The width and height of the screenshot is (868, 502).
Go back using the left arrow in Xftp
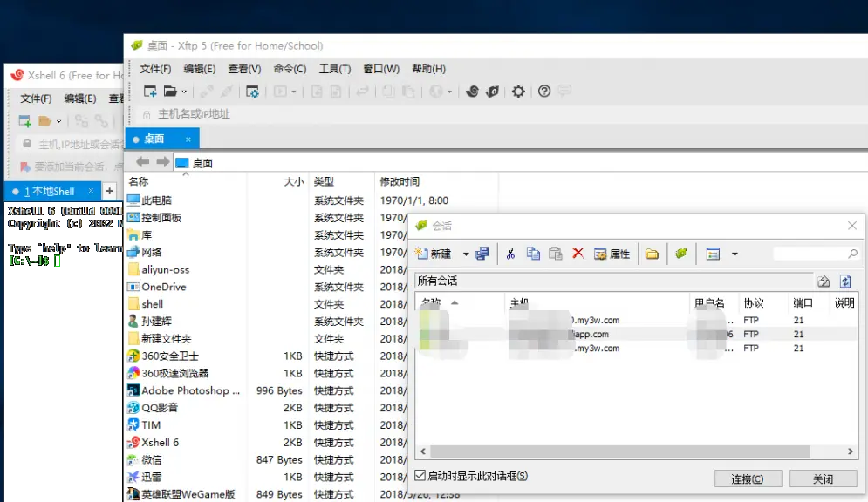[x=143, y=162]
